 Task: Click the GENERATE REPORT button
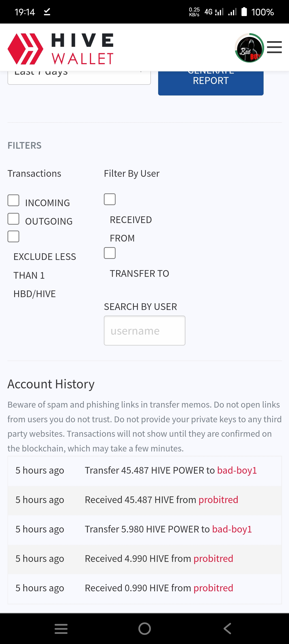211,83
